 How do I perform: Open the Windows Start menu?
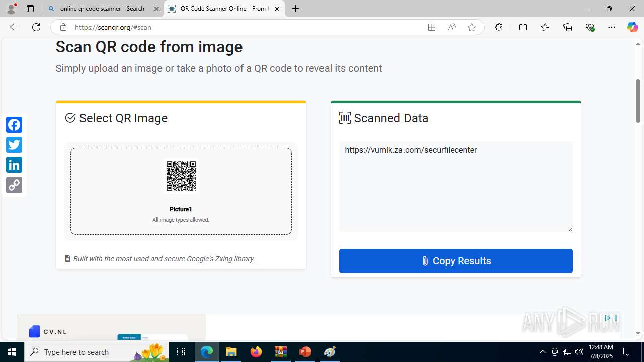(x=12, y=352)
